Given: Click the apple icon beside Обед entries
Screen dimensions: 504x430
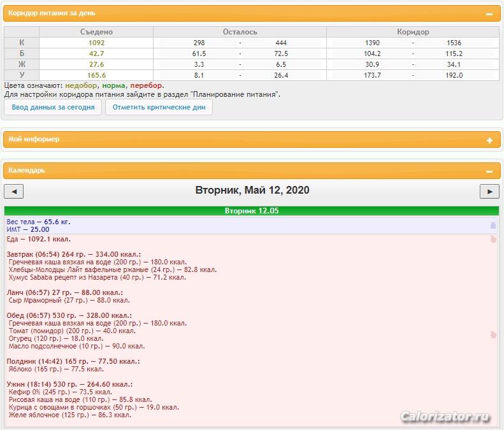Looking at the screenshot, I should (x=493, y=335).
